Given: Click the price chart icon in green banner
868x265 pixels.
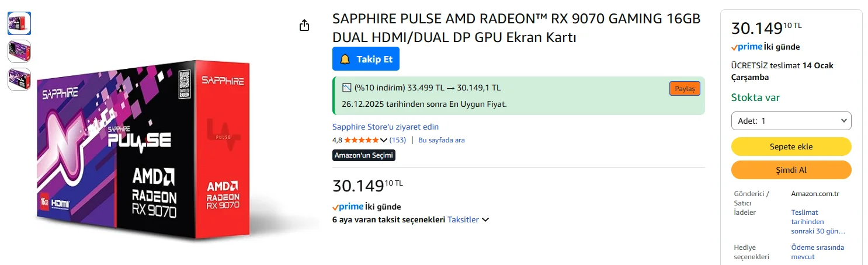Looking at the screenshot, I should [346, 88].
